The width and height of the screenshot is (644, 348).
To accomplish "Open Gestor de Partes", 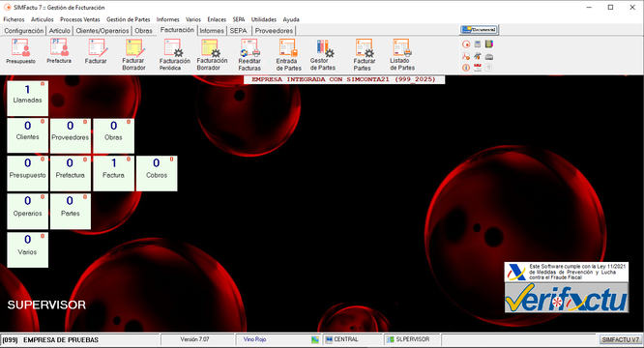I will [323, 54].
